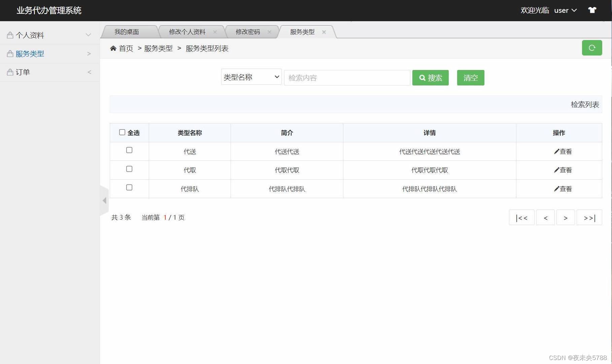This screenshot has height=364, width=612.
Task: Click the 代取代取代取 details cell
Action: pos(430,170)
